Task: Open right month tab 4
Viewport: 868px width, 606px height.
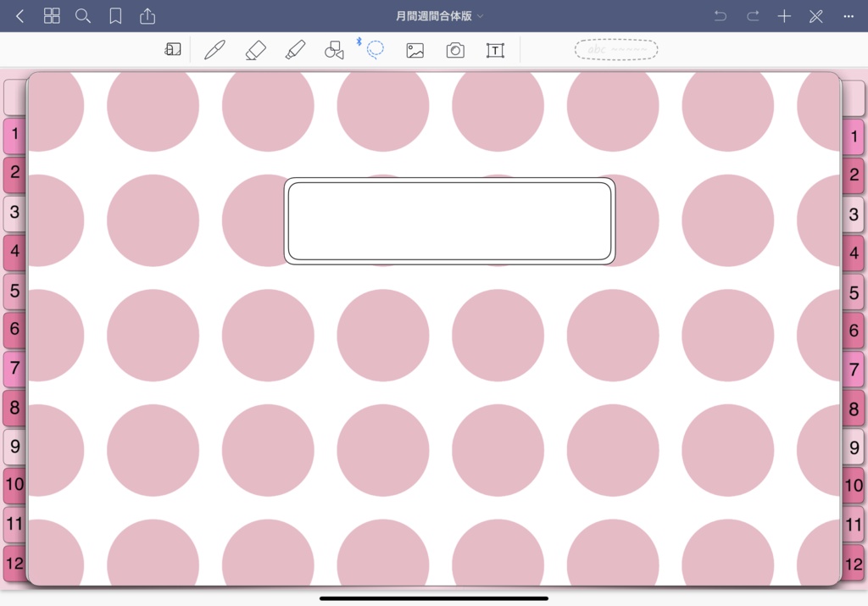Action: click(854, 253)
